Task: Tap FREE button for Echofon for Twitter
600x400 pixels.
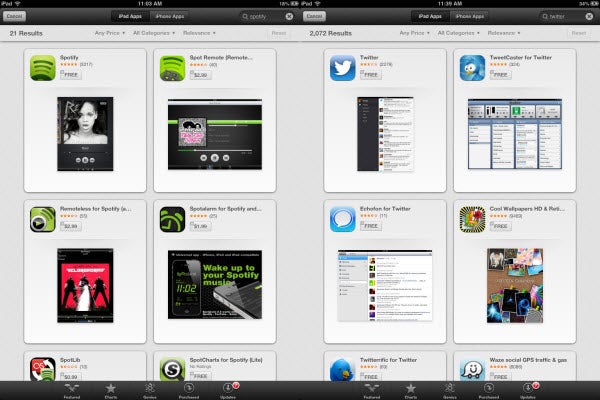Action: coord(371,226)
